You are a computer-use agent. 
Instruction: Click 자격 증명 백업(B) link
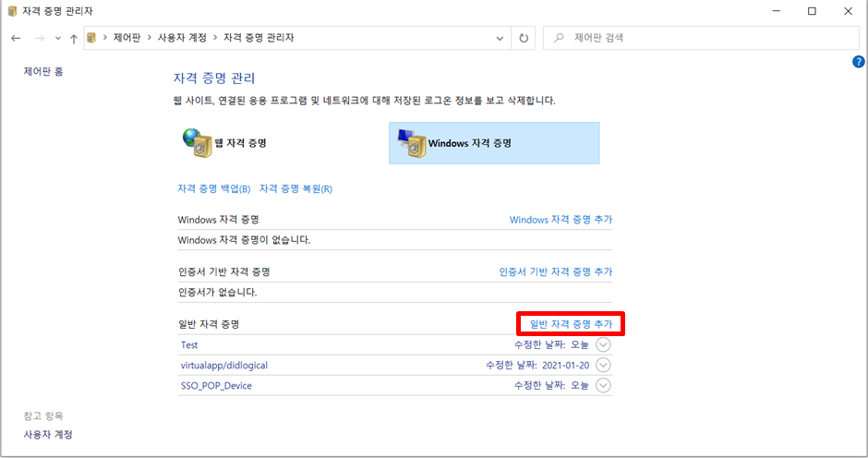pos(213,189)
